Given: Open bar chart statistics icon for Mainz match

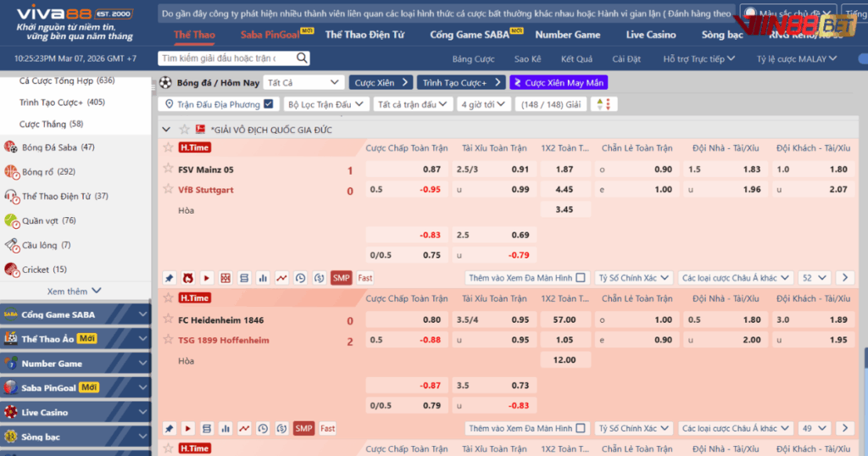Looking at the screenshot, I should (263, 278).
